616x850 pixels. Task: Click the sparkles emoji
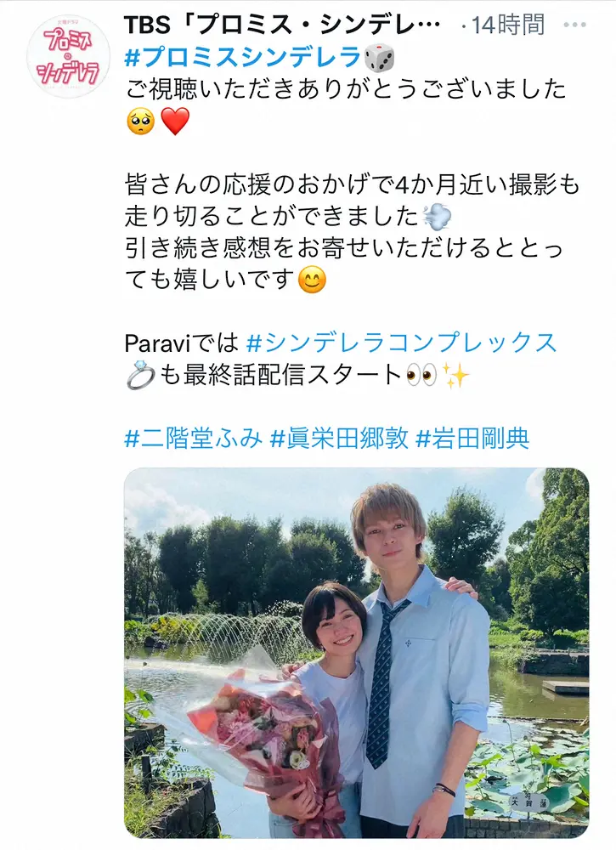point(455,375)
